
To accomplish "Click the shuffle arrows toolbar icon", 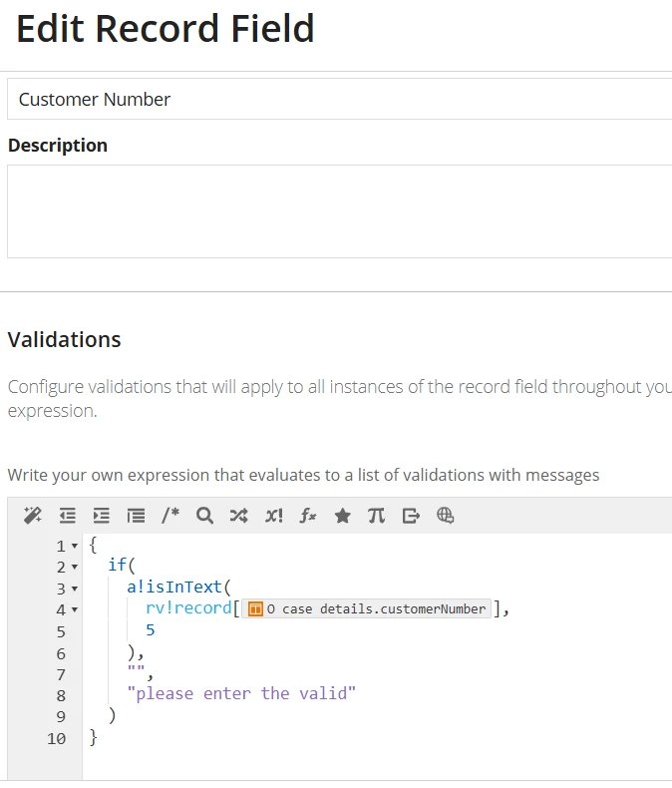I will click(x=238, y=516).
